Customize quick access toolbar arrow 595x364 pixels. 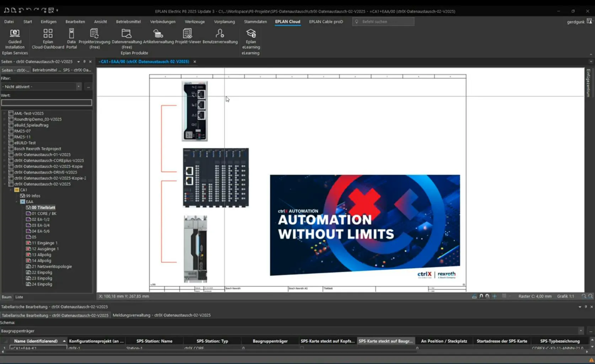[57, 10]
